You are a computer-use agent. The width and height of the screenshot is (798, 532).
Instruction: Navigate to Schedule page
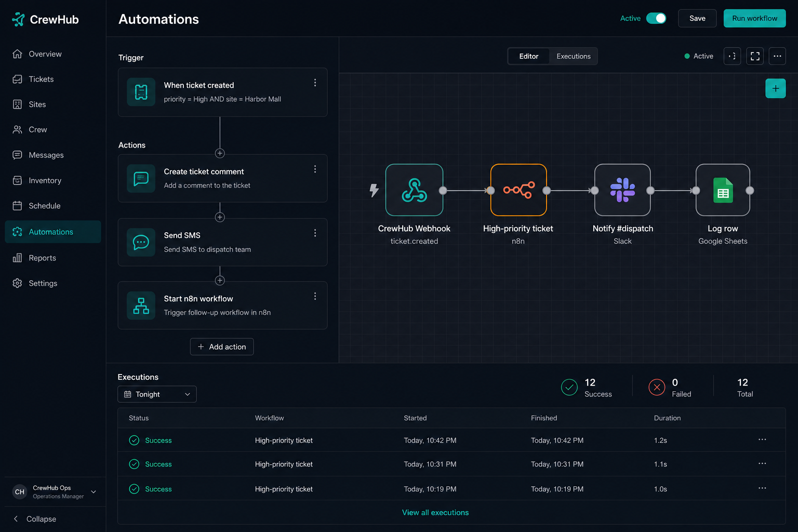tap(52, 206)
